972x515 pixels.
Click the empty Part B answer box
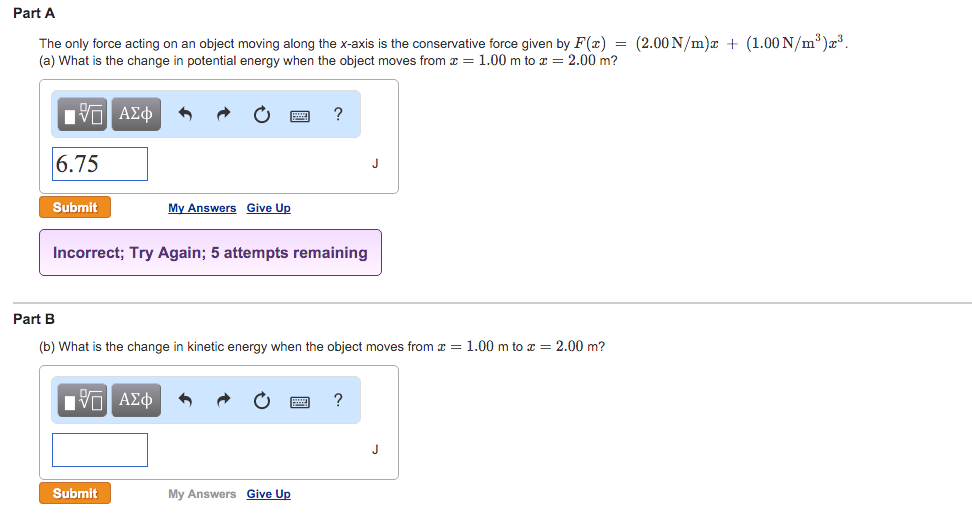[x=100, y=450]
